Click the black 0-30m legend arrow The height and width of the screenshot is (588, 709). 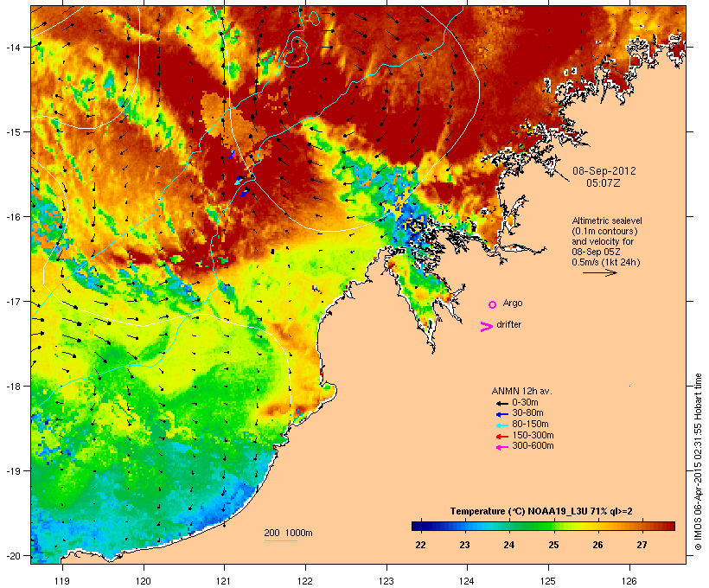[501, 404]
